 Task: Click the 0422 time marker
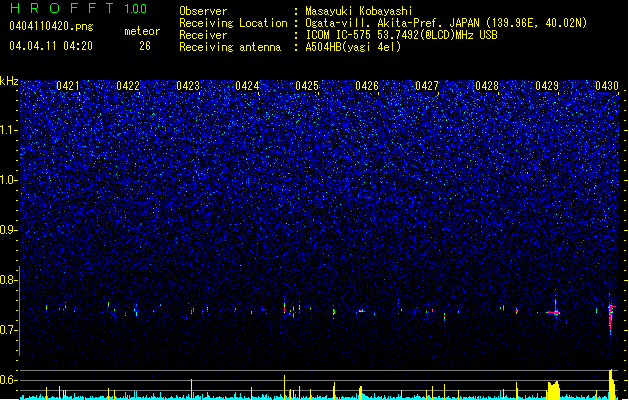128,86
